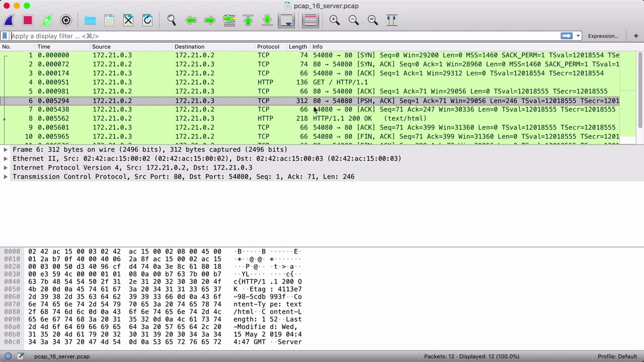644x362 pixels.
Task: Restart the current capture
Action: pyautogui.click(x=47, y=20)
